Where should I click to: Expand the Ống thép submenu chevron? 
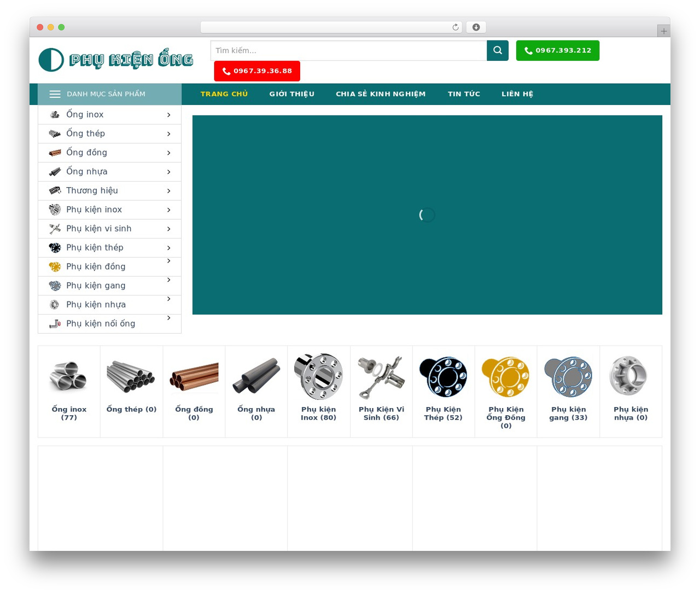click(x=169, y=134)
